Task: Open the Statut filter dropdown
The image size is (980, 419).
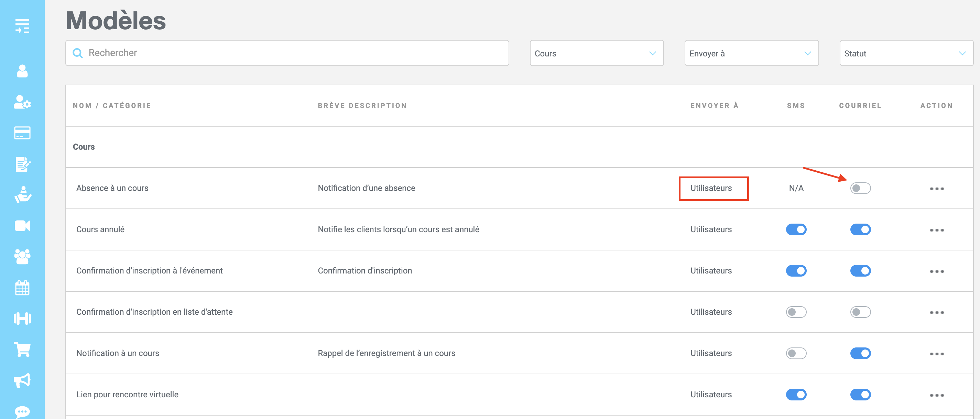Action: (x=906, y=53)
